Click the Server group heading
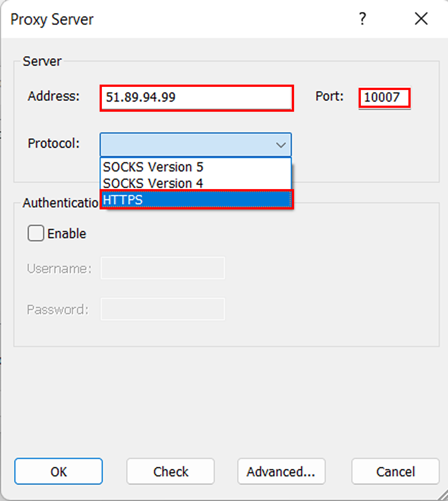The height and width of the screenshot is (501, 448). click(42, 61)
